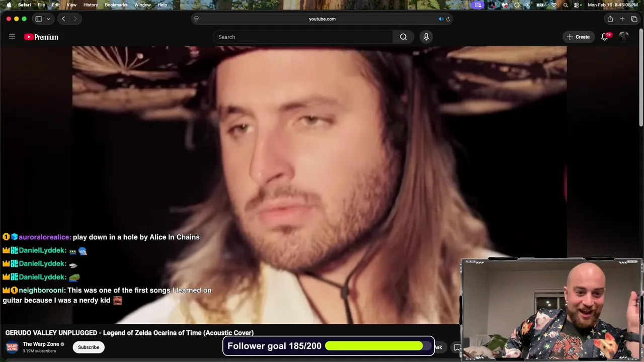The image size is (644, 362).
Task: Open macOS Control Center
Action: tap(577, 5)
